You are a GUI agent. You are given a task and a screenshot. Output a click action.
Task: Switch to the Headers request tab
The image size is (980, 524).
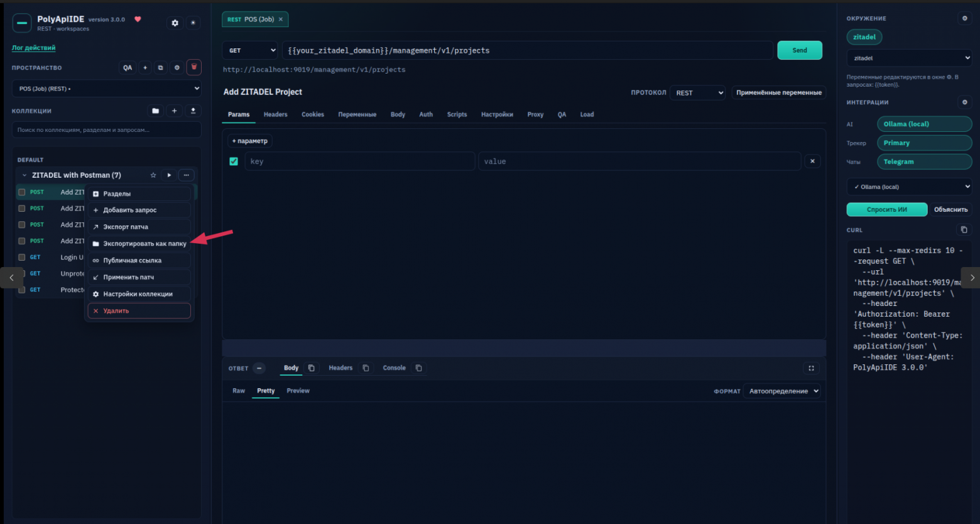coord(275,114)
